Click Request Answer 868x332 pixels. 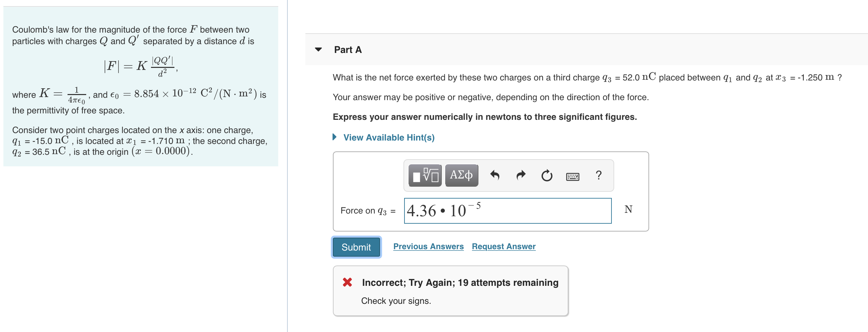[x=503, y=246]
